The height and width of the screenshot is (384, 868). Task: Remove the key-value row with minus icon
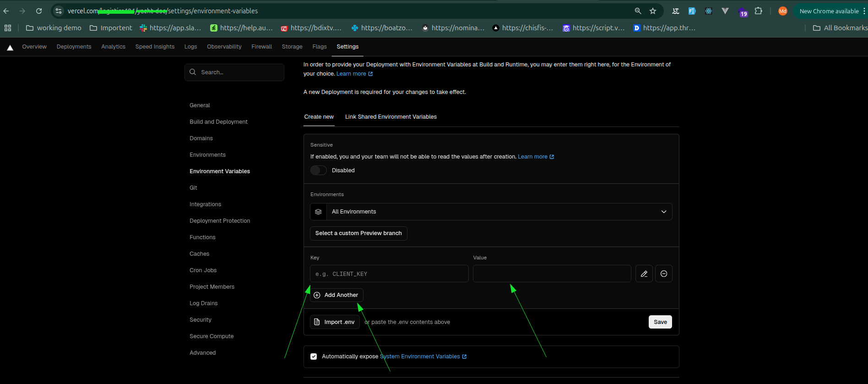point(664,274)
